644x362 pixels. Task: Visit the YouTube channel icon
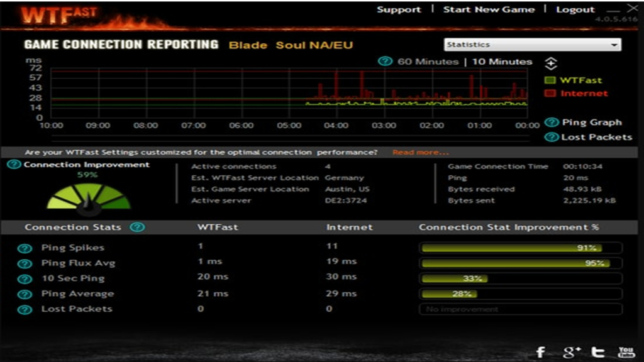[x=626, y=352]
